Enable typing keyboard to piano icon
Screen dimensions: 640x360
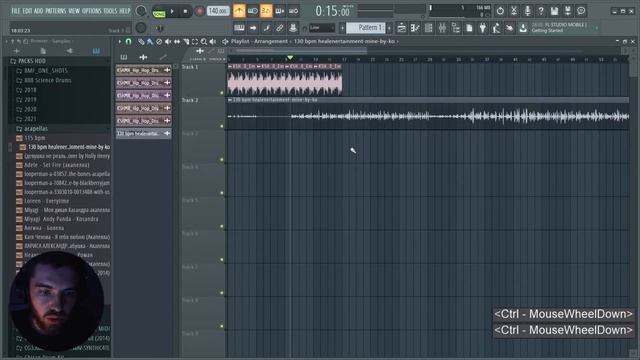tap(239, 28)
